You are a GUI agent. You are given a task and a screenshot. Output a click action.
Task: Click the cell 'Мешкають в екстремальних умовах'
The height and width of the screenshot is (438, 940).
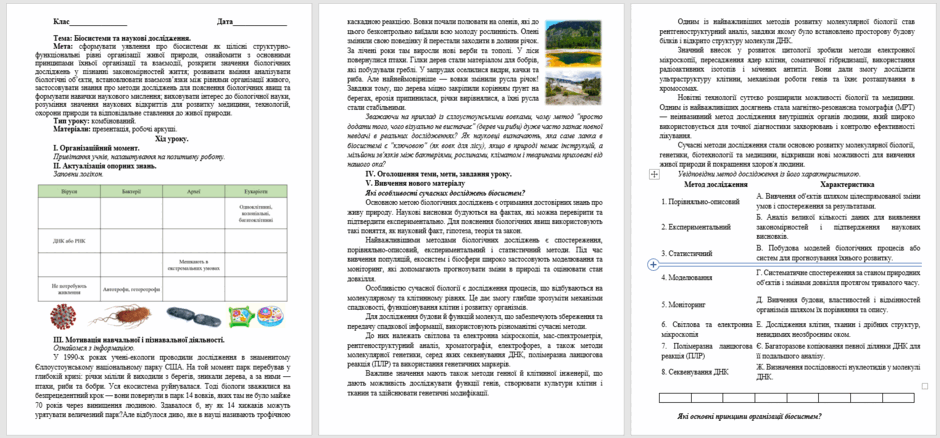(x=194, y=264)
